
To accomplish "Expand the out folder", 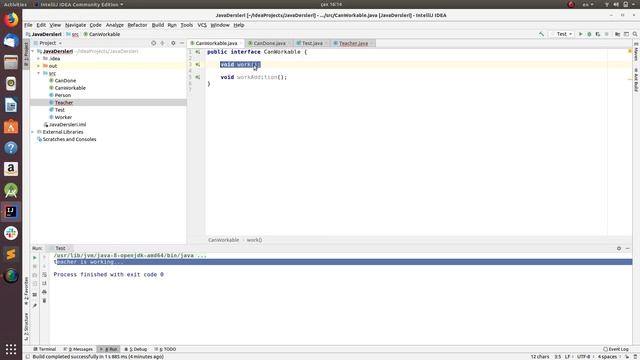I will (39, 66).
